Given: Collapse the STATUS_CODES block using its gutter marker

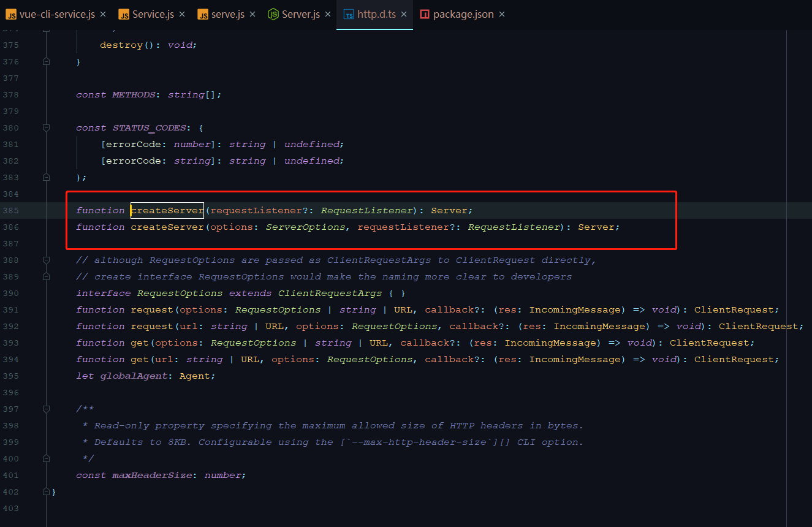Looking at the screenshot, I should (47, 127).
